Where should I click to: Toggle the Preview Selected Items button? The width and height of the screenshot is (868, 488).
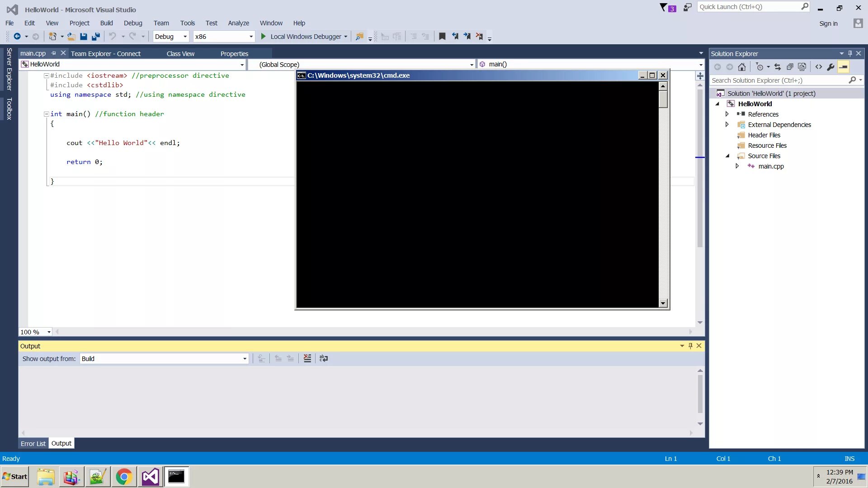point(843,67)
